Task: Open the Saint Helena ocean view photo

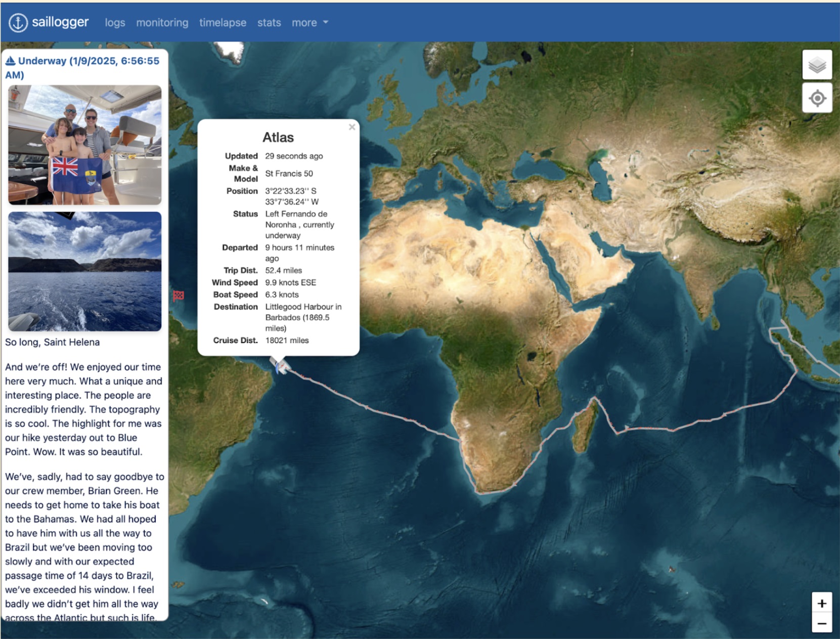Action: coord(85,271)
